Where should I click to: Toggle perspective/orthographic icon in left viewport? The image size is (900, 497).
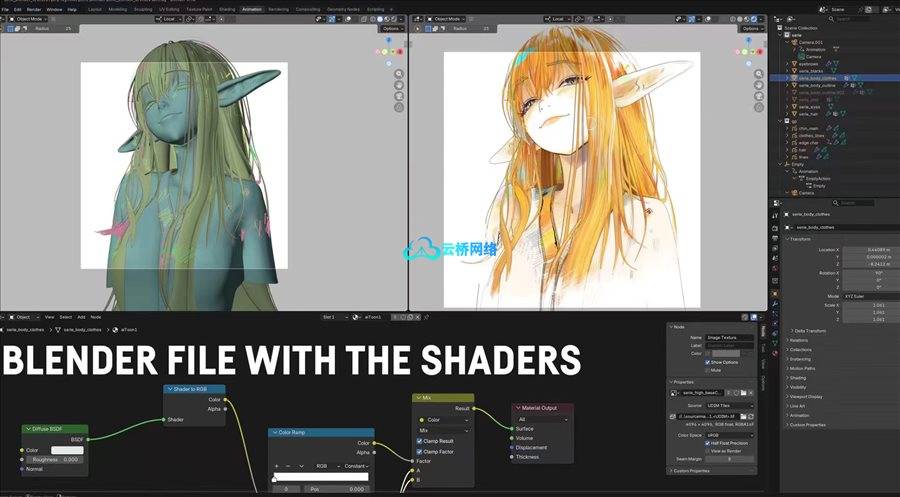tap(399, 107)
